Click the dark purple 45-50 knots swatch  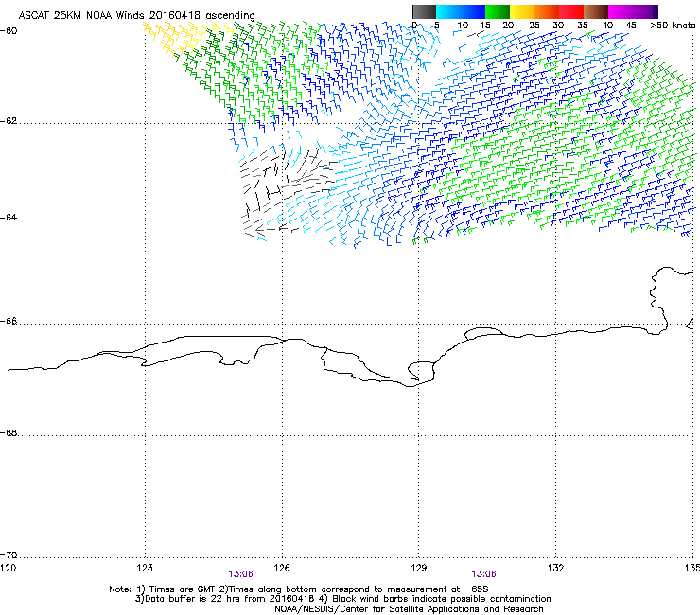(x=645, y=11)
